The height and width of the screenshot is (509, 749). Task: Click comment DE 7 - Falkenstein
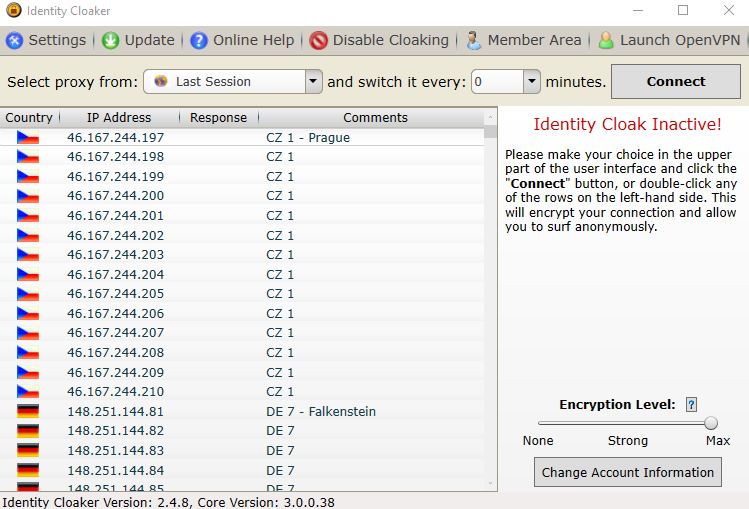click(x=321, y=412)
